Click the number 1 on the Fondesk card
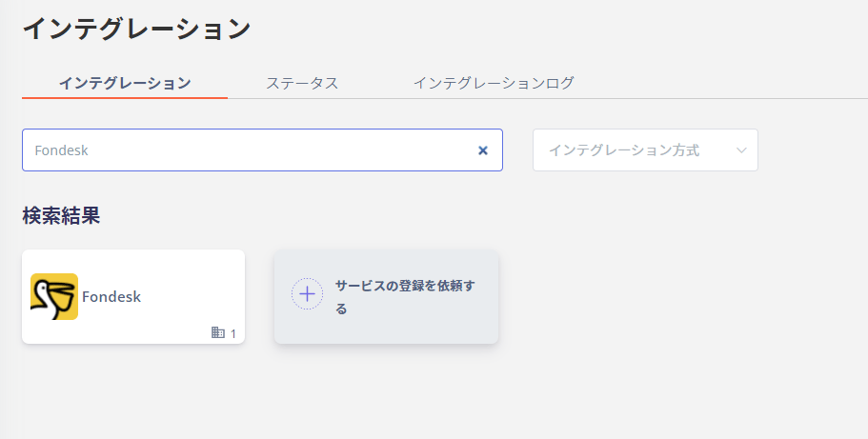Screen dimensions: 868x439 233,333
